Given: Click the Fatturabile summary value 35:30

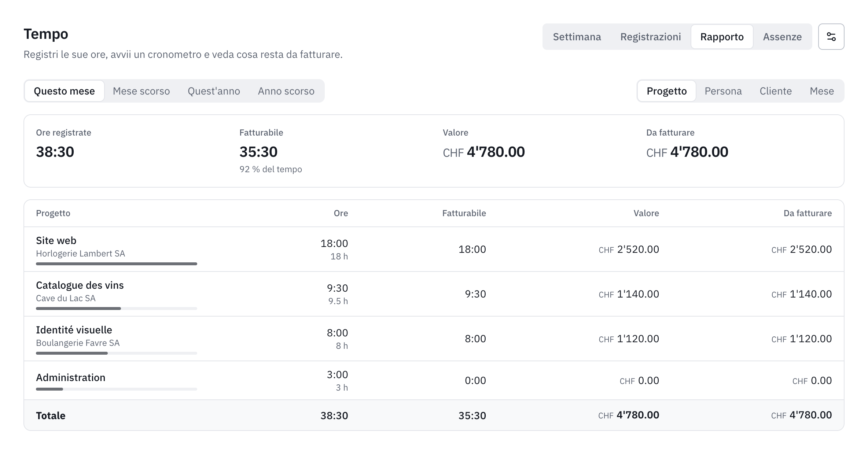Looking at the screenshot, I should 258,152.
